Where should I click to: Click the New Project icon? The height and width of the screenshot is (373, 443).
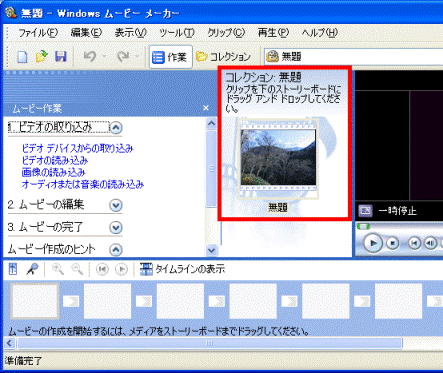22,57
